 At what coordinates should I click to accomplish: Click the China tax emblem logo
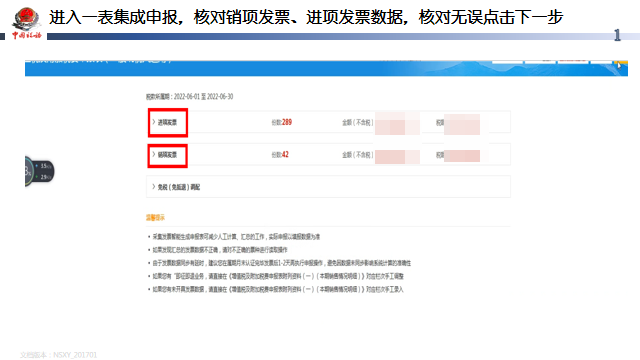[27, 23]
